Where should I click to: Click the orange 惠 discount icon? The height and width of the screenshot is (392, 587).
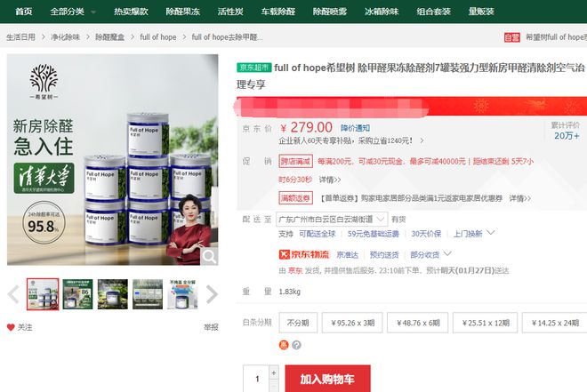pyautogui.click(x=284, y=345)
